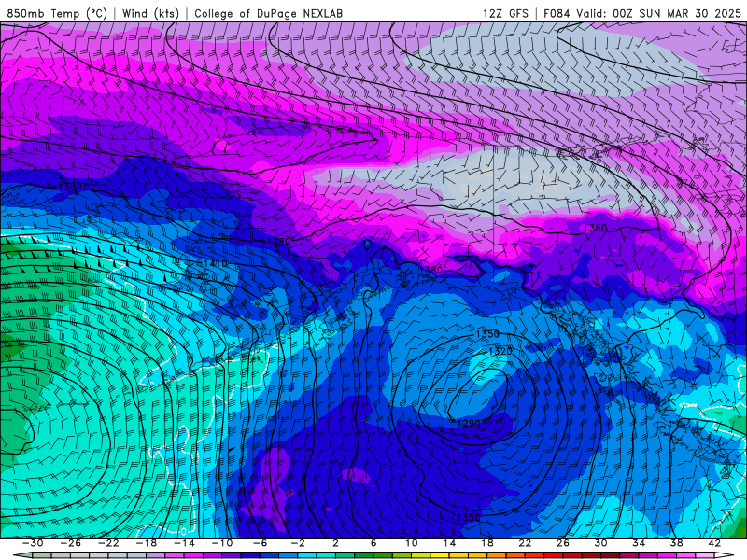Viewport: 747px width, 560px height.
Task: Click the -18 colorbar tick label
Action: click(147, 543)
